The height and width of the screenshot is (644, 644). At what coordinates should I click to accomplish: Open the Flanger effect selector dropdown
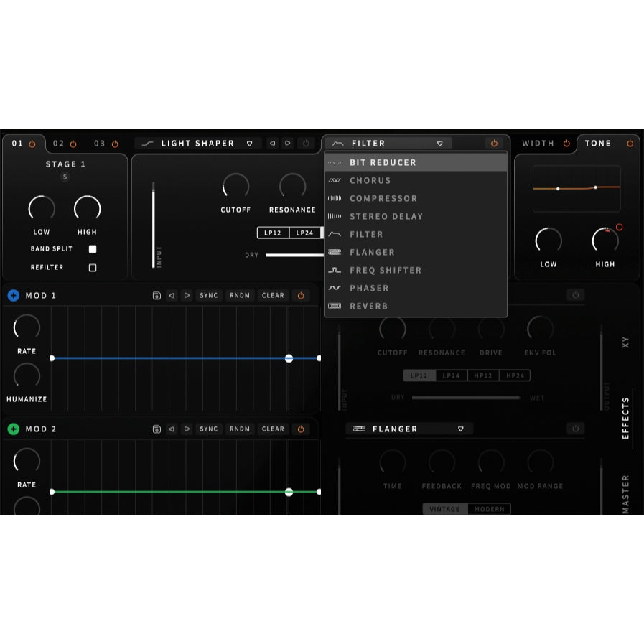(461, 429)
